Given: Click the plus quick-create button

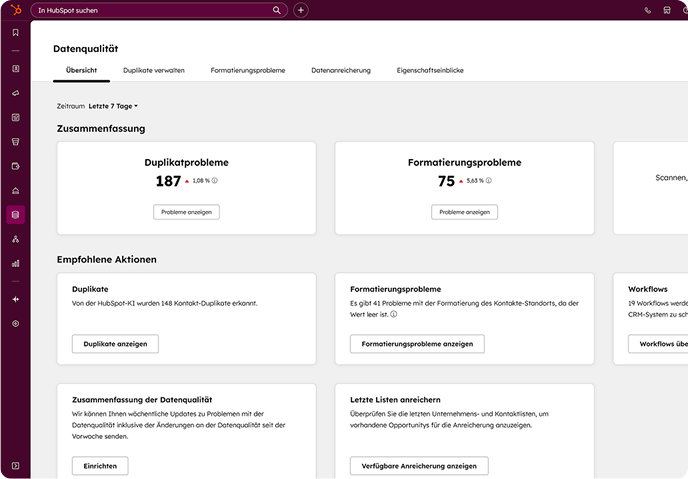Looking at the screenshot, I should tap(301, 10).
